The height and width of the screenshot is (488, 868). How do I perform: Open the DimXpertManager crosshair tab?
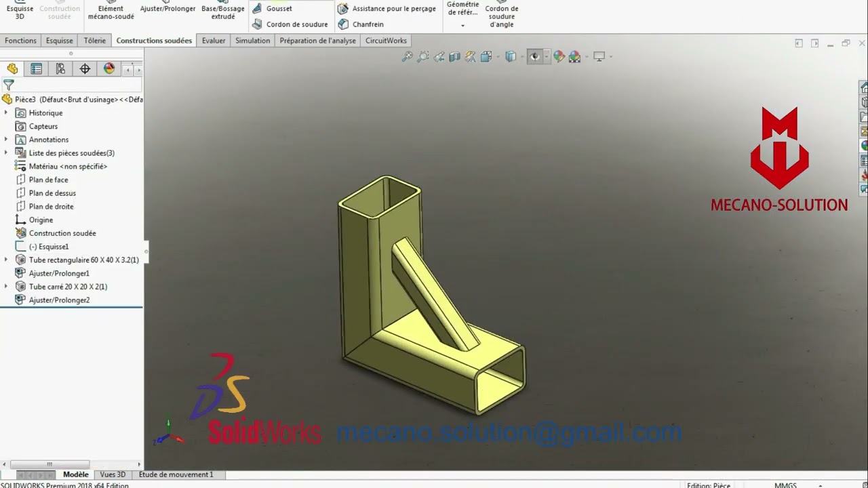point(85,68)
